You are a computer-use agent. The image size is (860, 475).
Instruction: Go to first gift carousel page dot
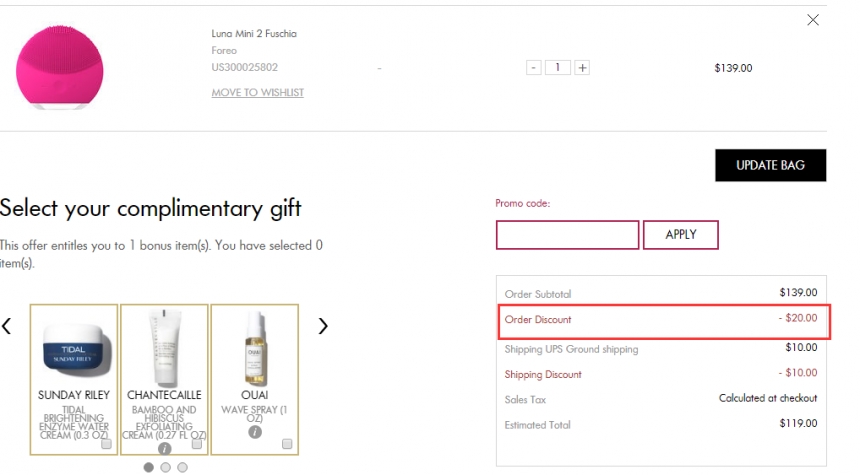tap(149, 467)
